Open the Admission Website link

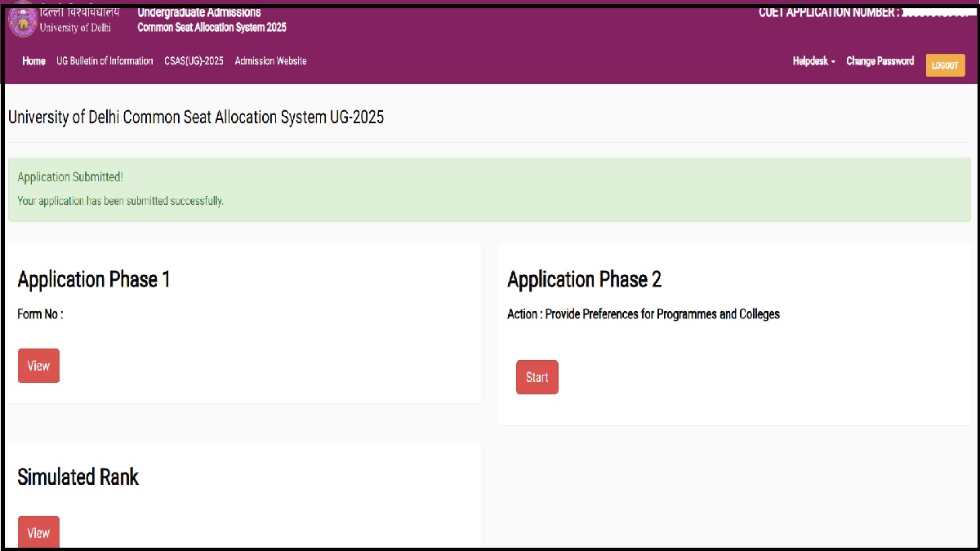(270, 61)
